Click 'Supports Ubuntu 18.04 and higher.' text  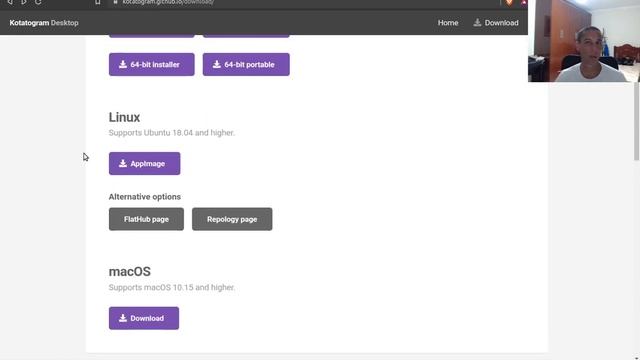[x=171, y=133]
